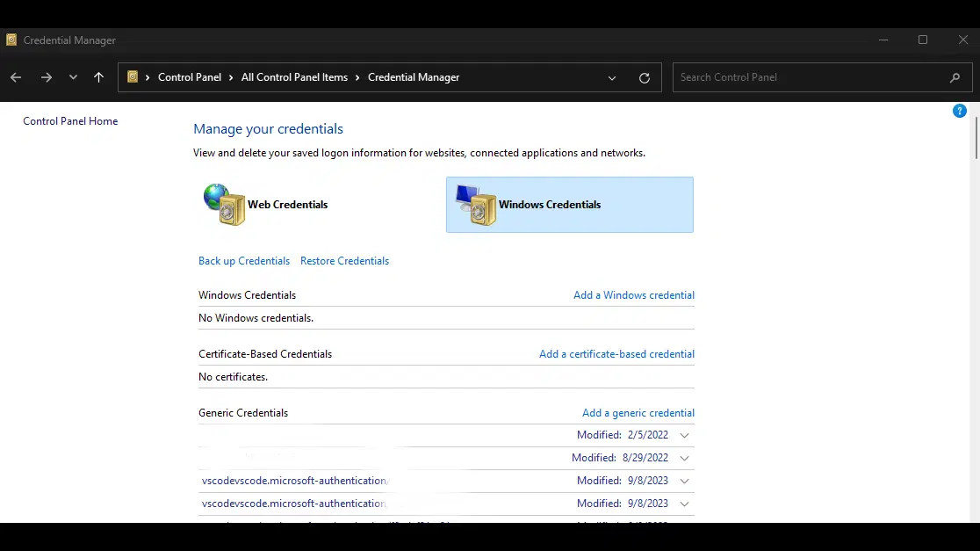Click the Refresh button in address bar
Image resolution: width=980 pixels, height=551 pixels.
(645, 77)
